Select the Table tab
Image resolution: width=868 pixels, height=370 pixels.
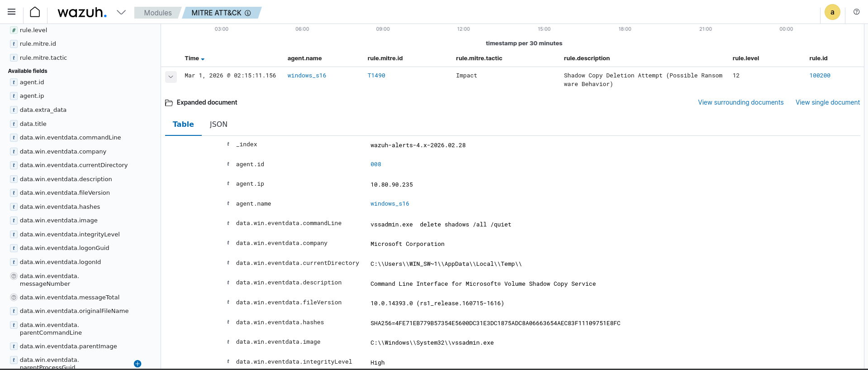(183, 124)
